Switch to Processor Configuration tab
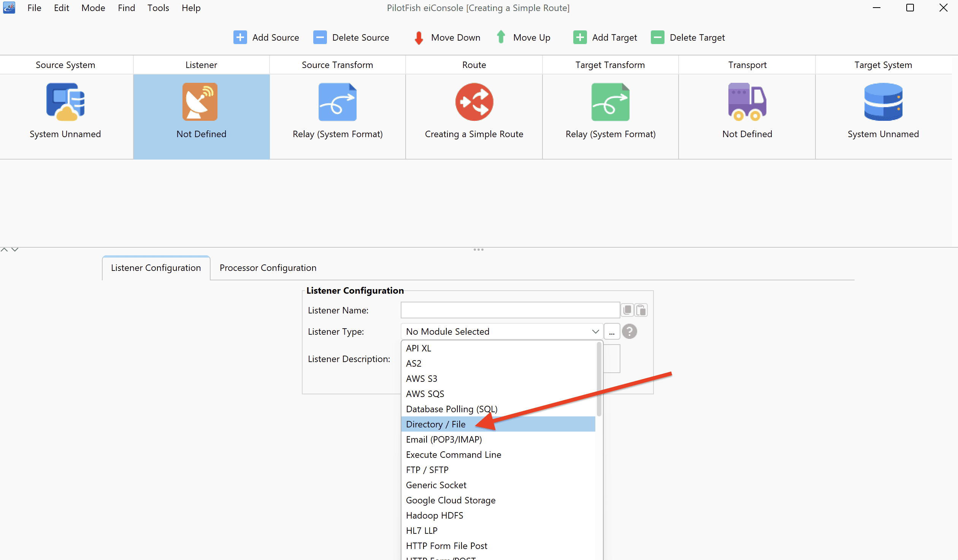This screenshot has width=958, height=560. [x=268, y=268]
